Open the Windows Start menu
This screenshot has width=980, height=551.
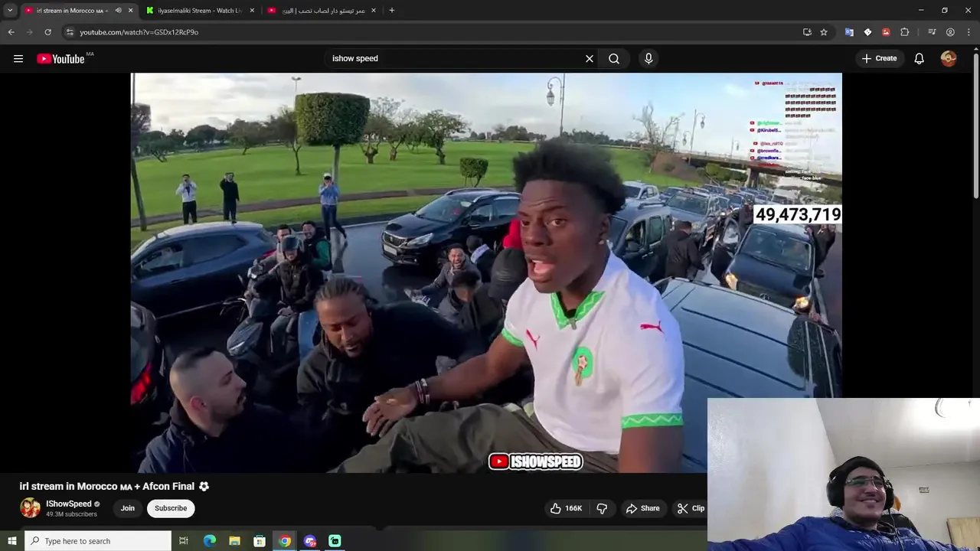click(x=11, y=541)
